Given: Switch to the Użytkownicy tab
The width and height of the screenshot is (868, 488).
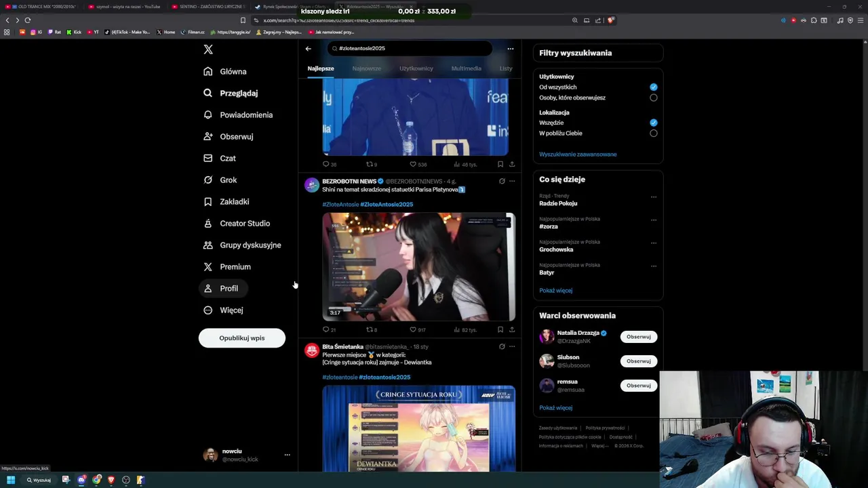Looking at the screenshot, I should click(416, 68).
